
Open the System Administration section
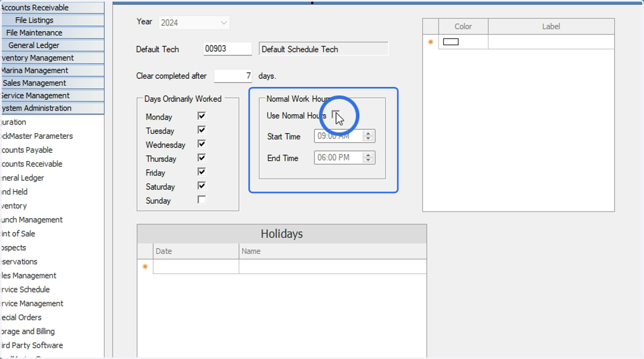[x=52, y=108]
